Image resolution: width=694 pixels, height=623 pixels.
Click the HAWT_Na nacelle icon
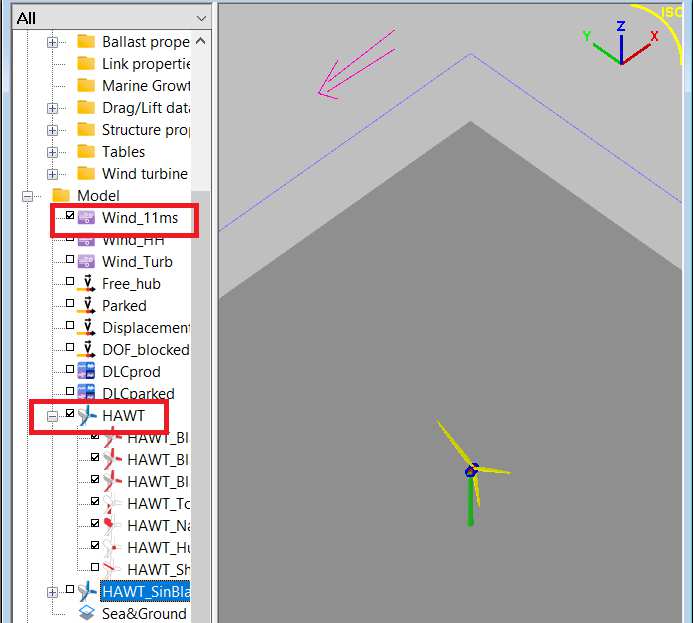pos(112,525)
